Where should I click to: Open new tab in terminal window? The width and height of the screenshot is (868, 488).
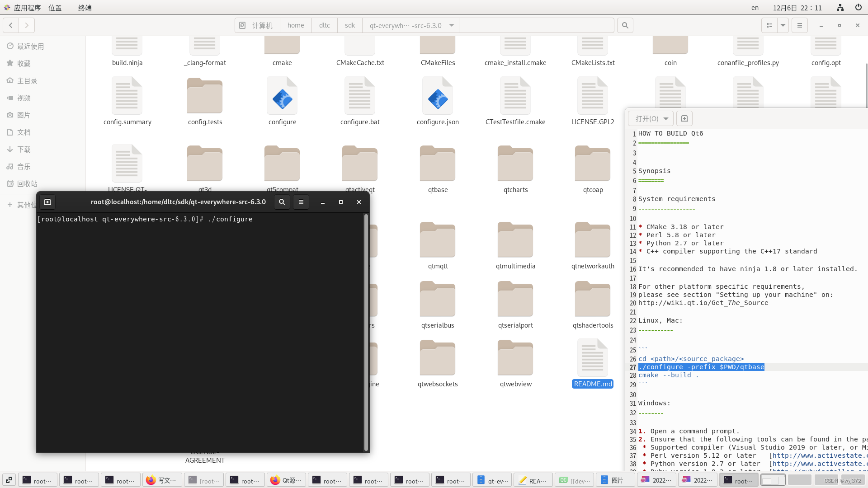point(47,202)
